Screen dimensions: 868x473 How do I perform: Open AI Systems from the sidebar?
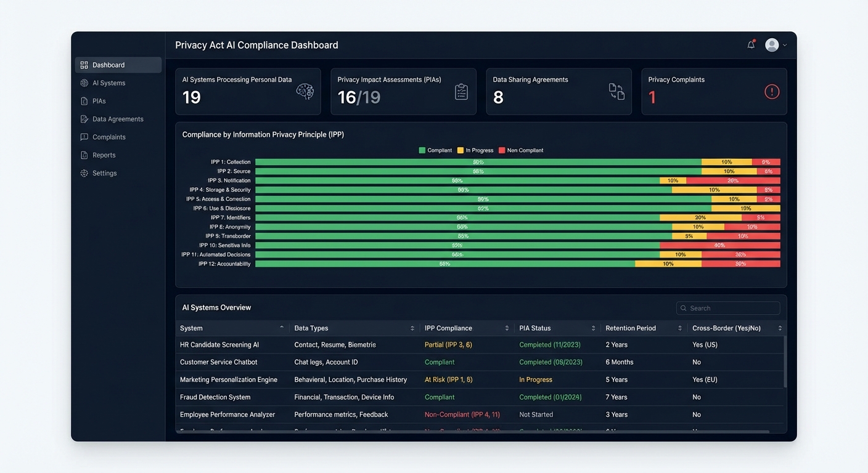point(109,83)
